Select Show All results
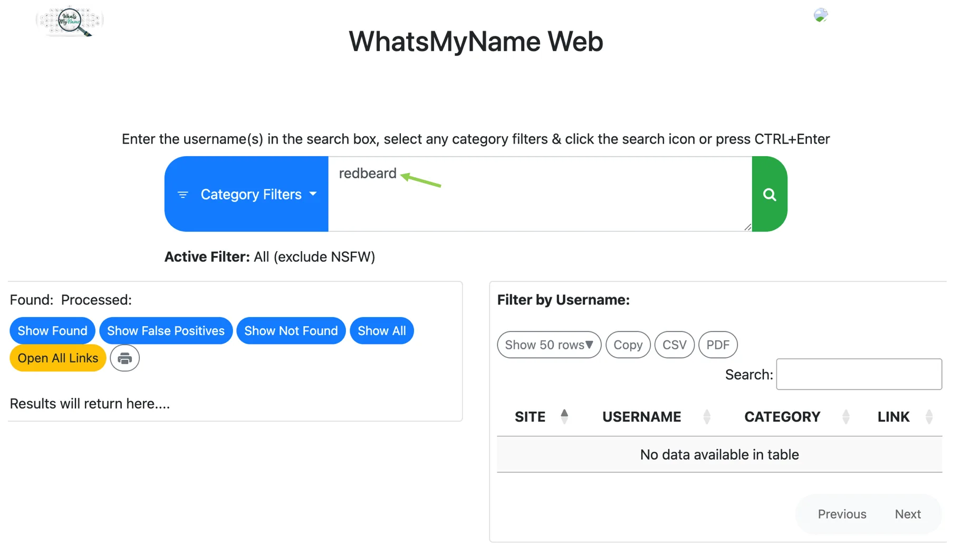Image resolution: width=980 pixels, height=553 pixels. click(x=382, y=331)
